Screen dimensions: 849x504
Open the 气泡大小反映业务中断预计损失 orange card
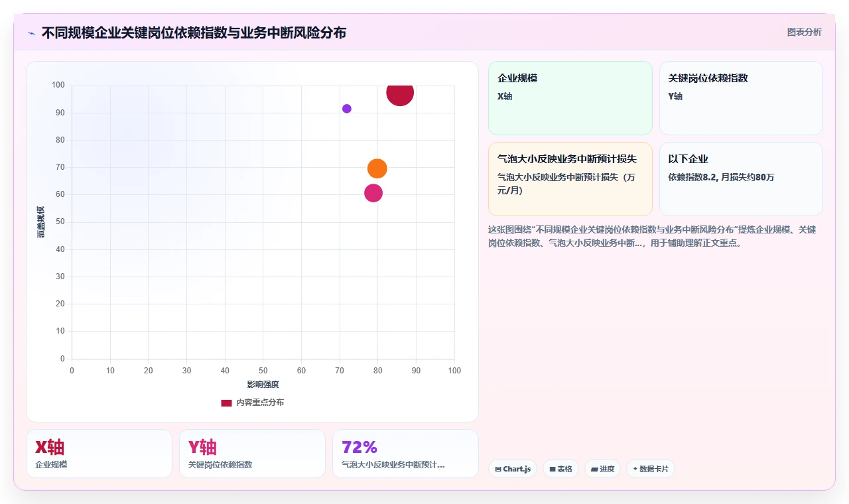click(570, 179)
